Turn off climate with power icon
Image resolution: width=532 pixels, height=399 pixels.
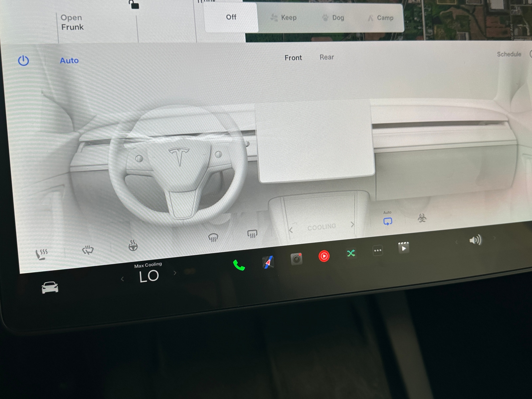tap(23, 61)
